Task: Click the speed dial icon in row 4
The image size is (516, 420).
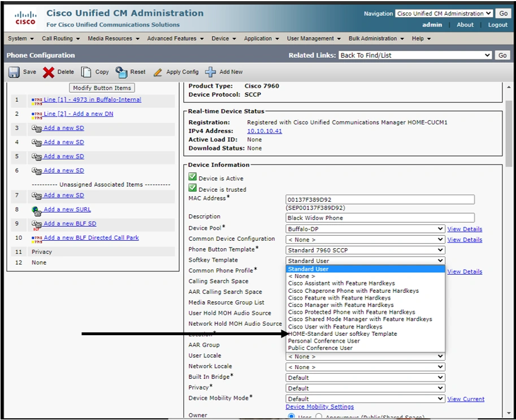Action: pos(37,142)
